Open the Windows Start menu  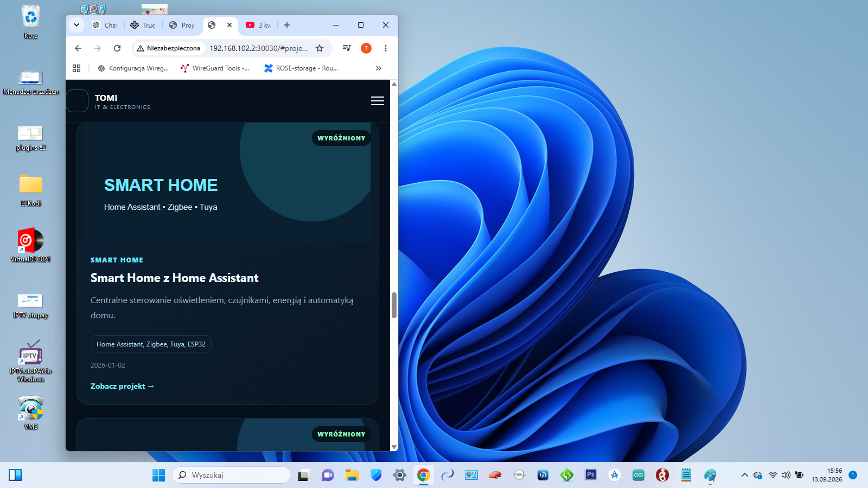point(158,475)
